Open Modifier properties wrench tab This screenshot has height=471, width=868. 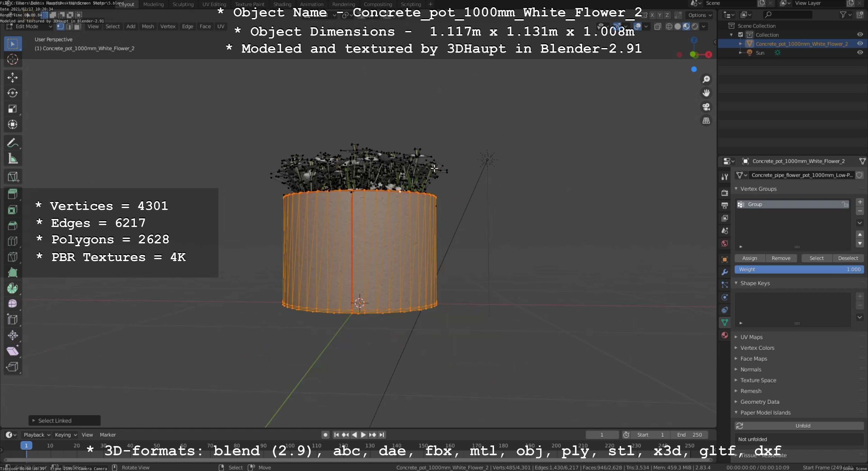coord(725,272)
